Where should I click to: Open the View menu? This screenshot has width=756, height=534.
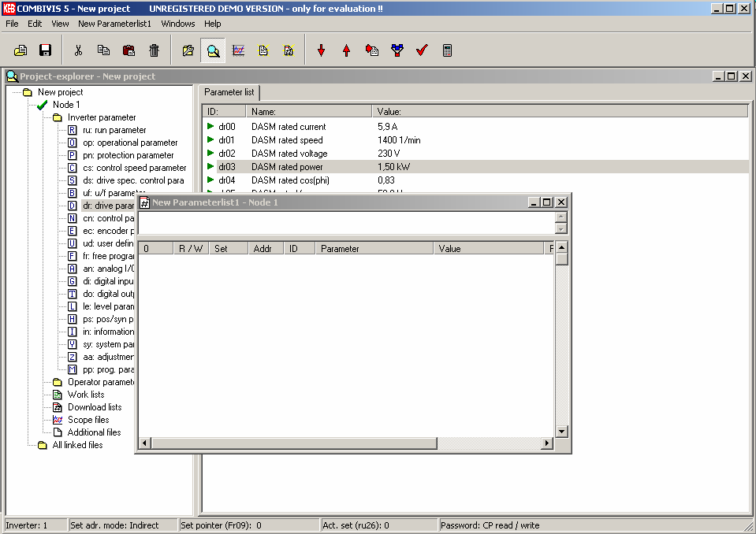tap(60, 24)
